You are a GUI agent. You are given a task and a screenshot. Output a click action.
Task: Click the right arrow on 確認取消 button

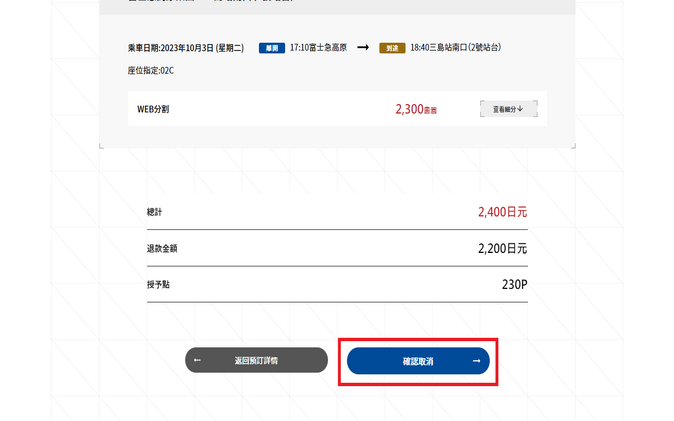coord(476,361)
